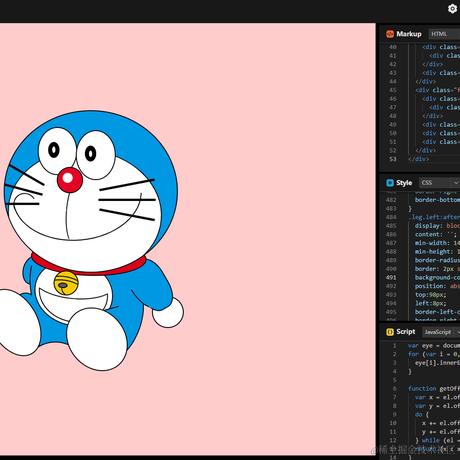Click the 'y += el.off' Script line
460x460 pixels.
point(441,432)
